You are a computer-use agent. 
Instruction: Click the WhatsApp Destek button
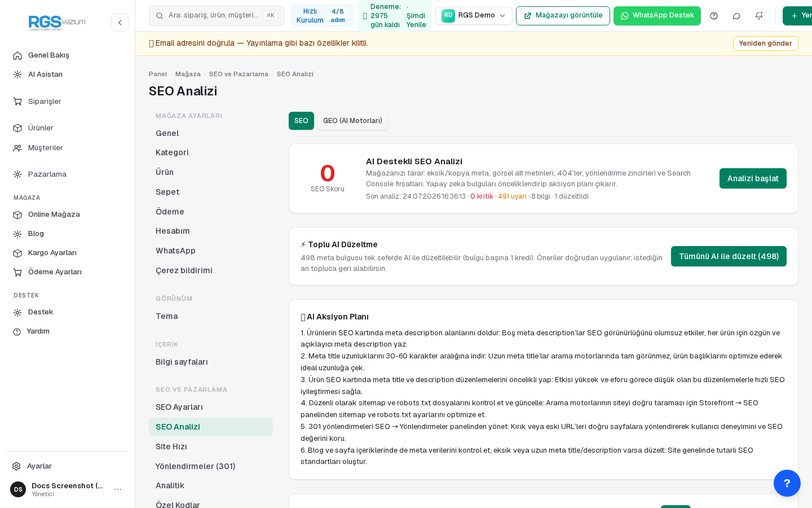pos(657,16)
